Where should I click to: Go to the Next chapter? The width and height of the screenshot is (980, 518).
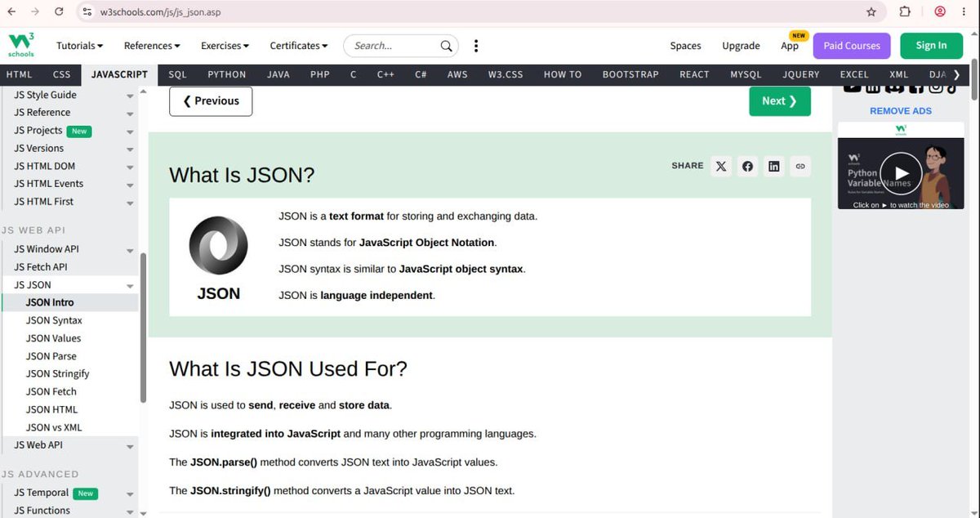pyautogui.click(x=780, y=101)
